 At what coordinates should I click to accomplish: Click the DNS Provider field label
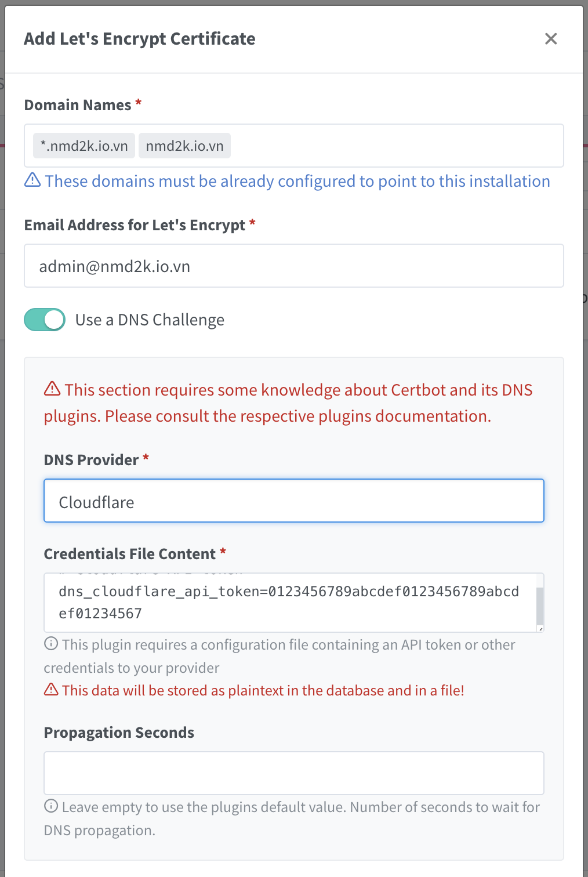point(91,460)
